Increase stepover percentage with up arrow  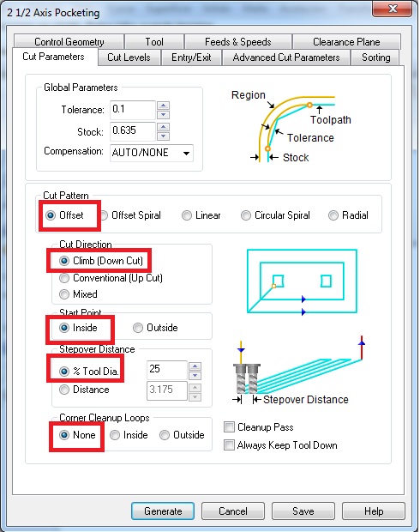195,366
